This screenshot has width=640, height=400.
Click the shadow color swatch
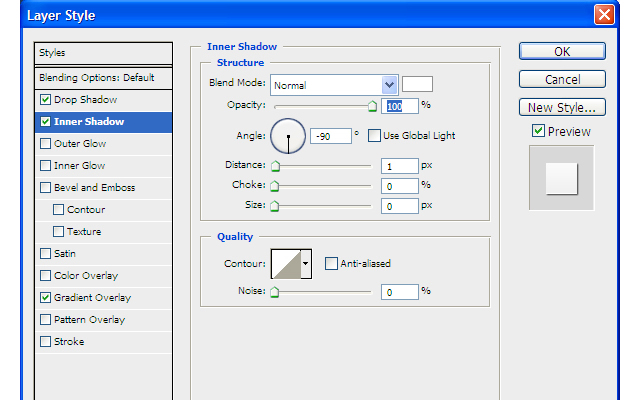coord(417,85)
